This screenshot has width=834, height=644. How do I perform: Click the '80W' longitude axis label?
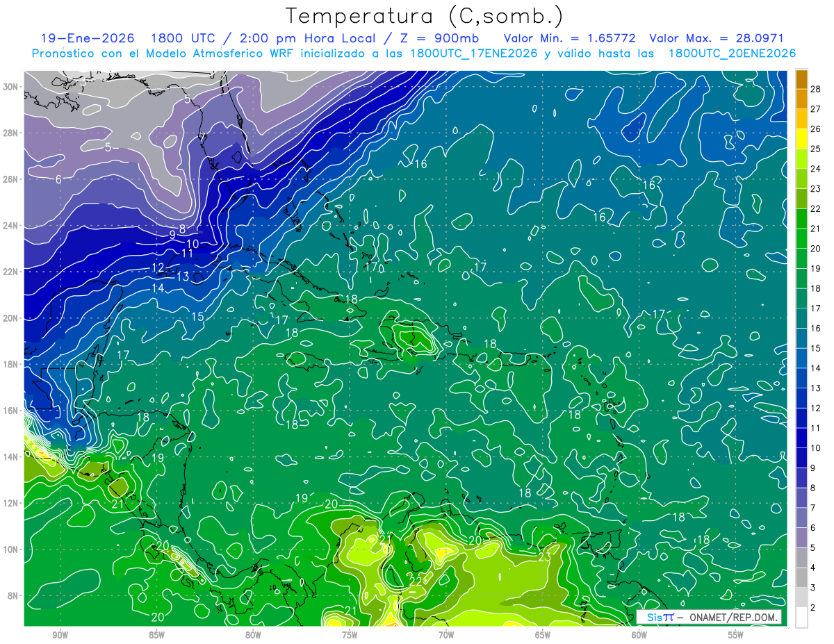(254, 635)
